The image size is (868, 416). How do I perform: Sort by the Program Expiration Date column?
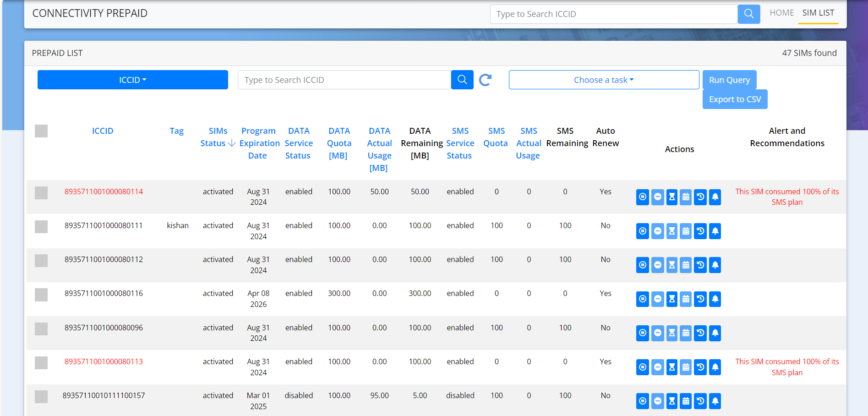click(259, 143)
